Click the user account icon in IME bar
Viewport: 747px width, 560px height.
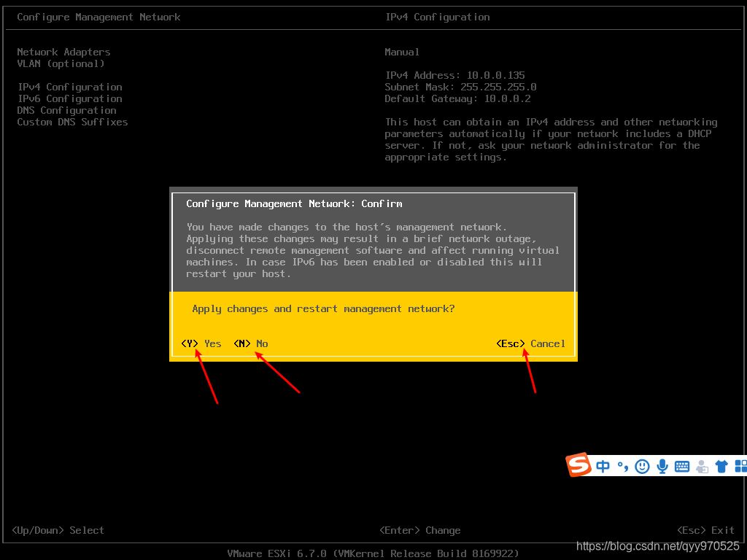pos(702,466)
